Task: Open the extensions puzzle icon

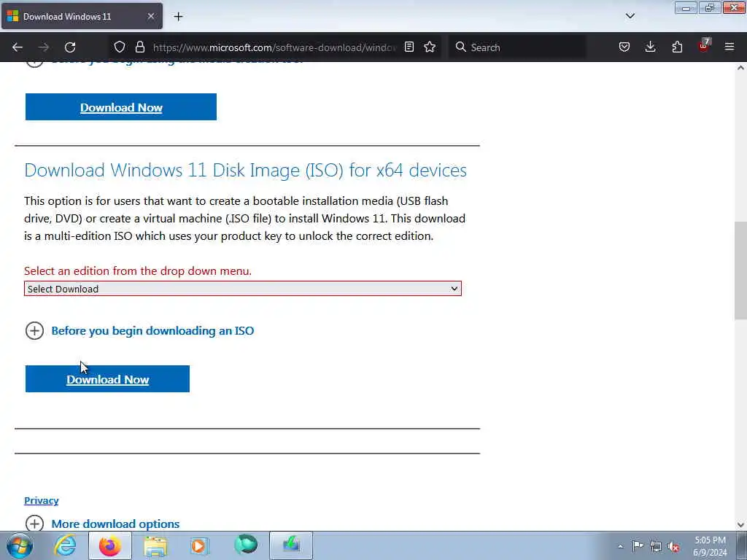Action: click(x=677, y=47)
